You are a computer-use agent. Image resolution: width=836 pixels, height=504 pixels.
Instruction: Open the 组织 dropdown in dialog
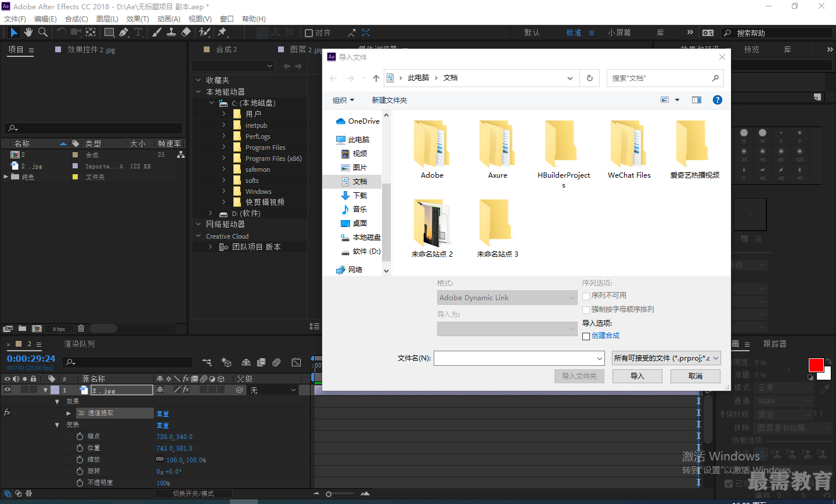343,100
